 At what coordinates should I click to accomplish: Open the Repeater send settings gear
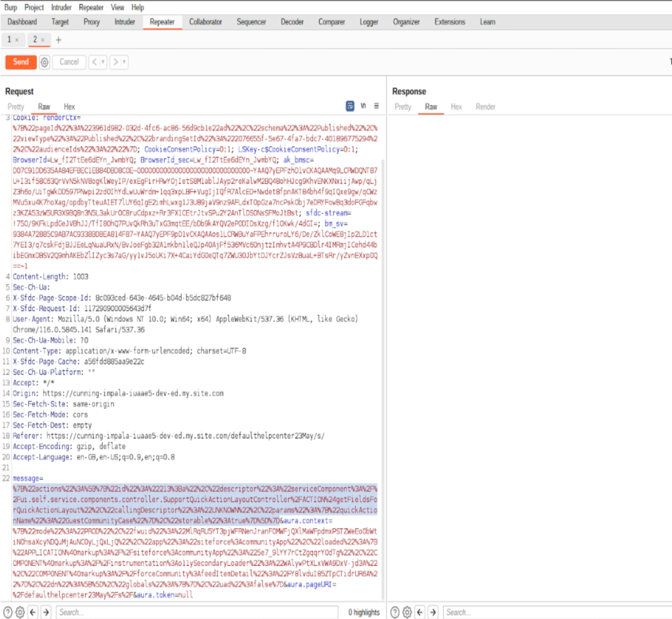[45, 62]
